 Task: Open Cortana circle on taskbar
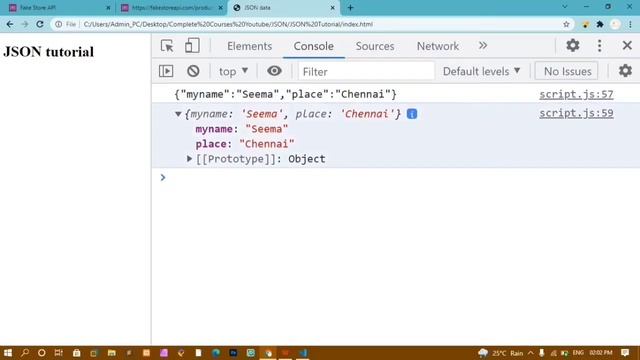point(42,353)
